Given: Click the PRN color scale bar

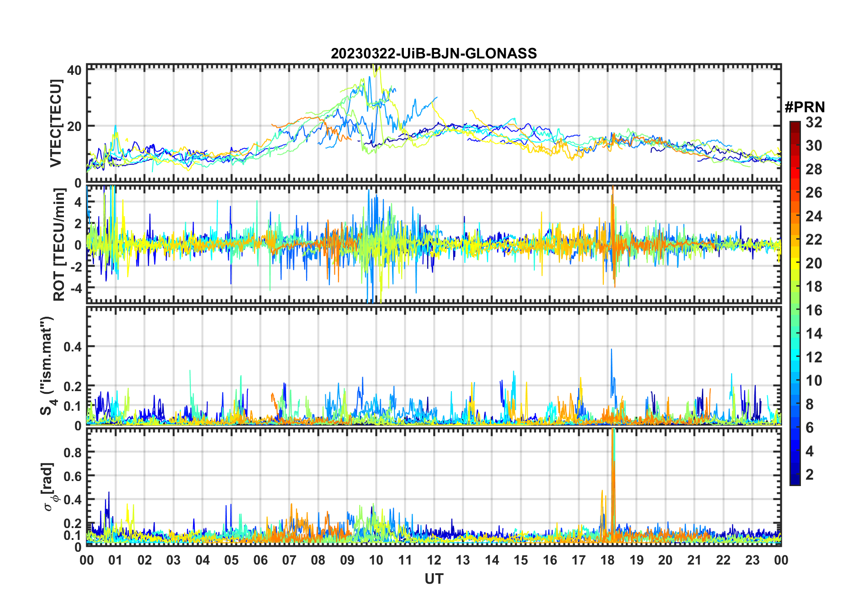Looking at the screenshot, I should [x=795, y=303].
